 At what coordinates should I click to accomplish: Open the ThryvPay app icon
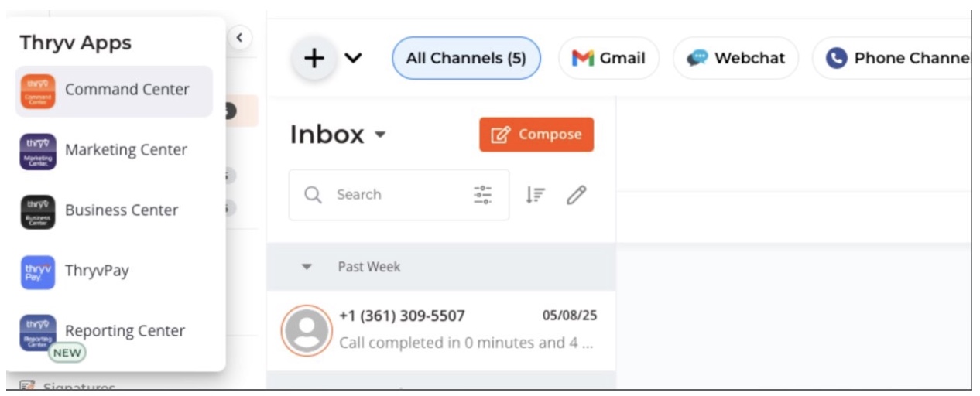[x=38, y=271]
